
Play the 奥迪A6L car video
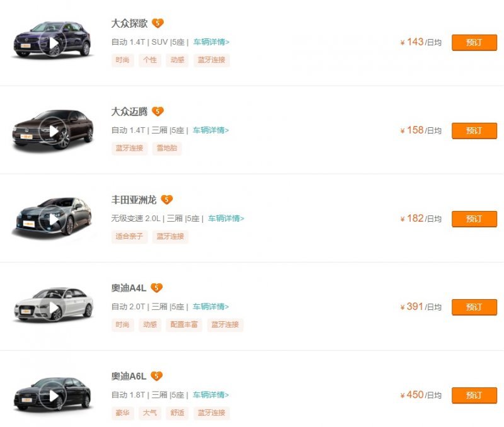pos(54,396)
